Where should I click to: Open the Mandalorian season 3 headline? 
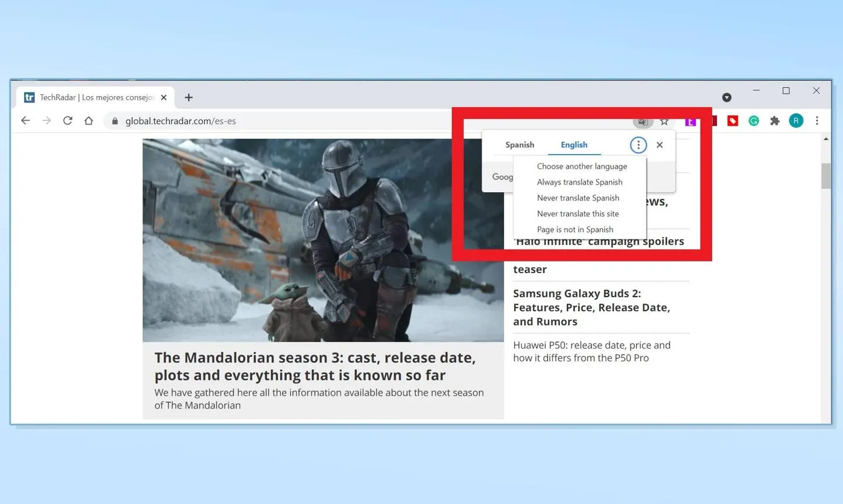315,366
